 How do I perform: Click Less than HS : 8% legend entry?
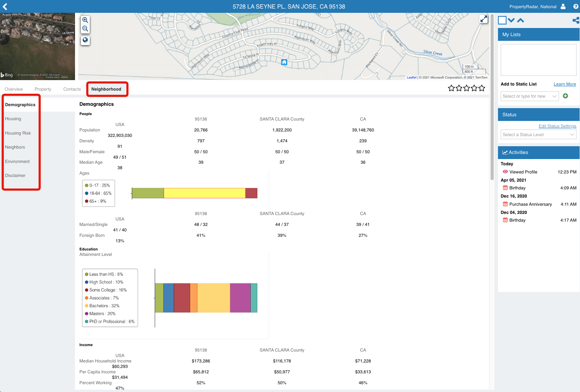coord(104,274)
